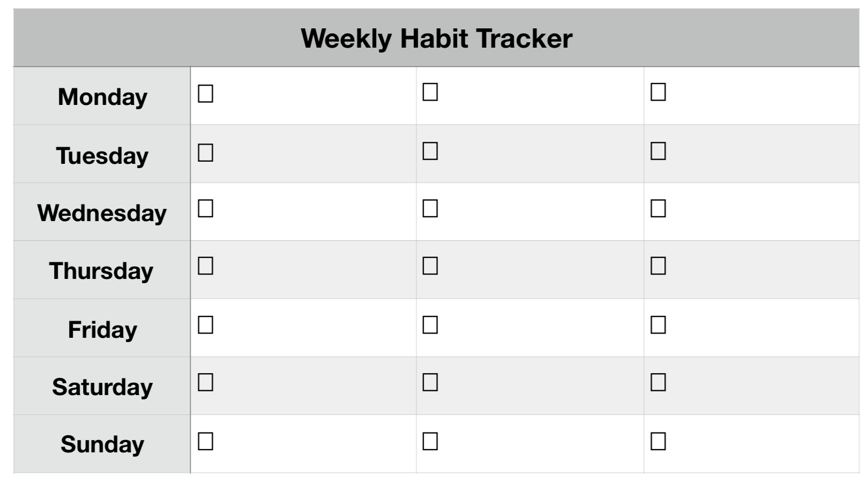Toggle Sunday's third column checkbox
Image resolution: width=868 pixels, height=485 pixels.
tap(658, 441)
